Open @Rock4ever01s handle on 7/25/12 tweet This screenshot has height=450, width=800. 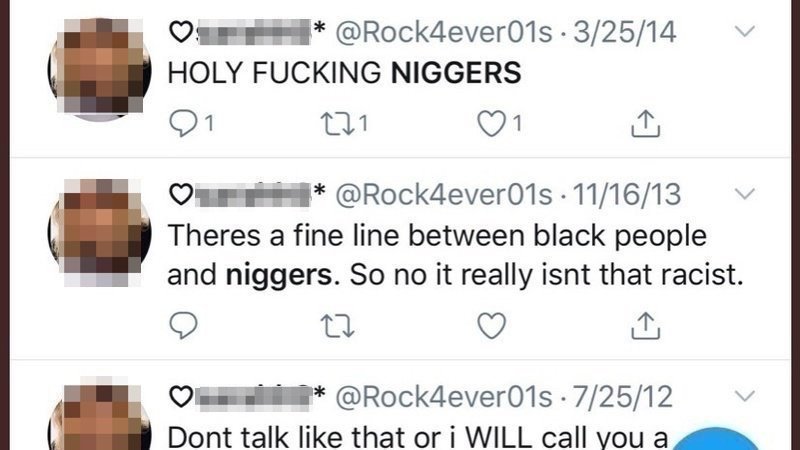(x=444, y=397)
